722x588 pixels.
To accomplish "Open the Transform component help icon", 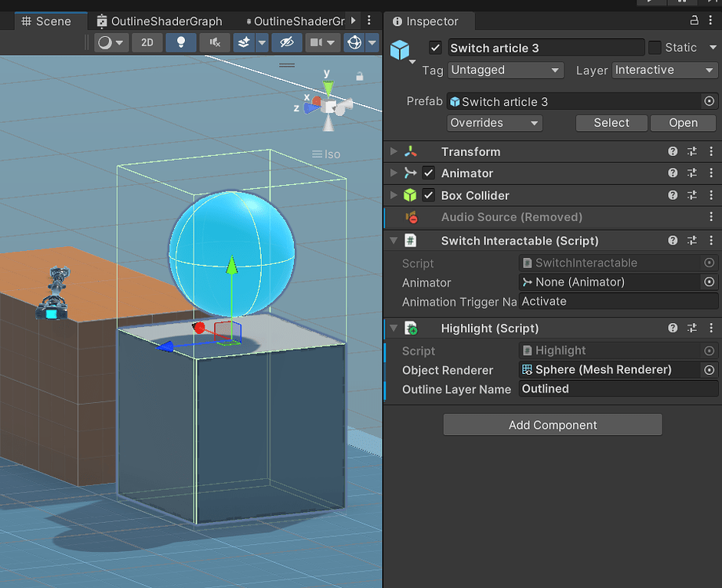I will pyautogui.click(x=673, y=151).
